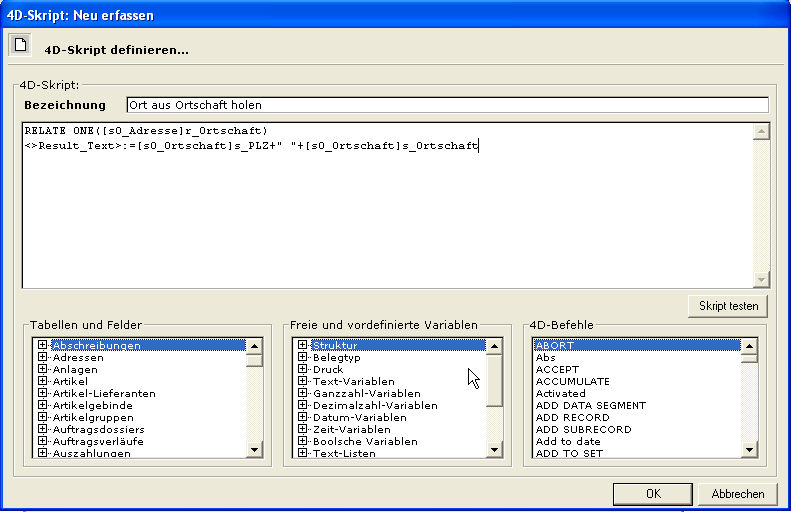Expand the Adressen tree node
Viewport: 791px width, 512px height.
pyautogui.click(x=43, y=358)
